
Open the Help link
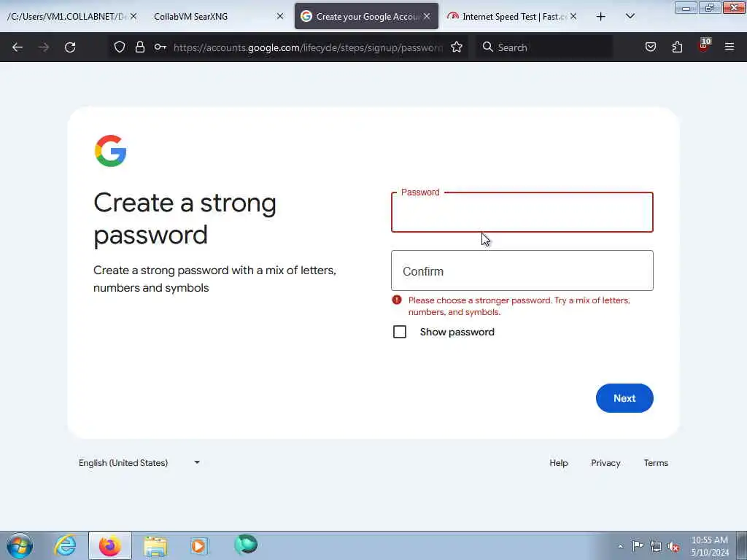(x=558, y=463)
